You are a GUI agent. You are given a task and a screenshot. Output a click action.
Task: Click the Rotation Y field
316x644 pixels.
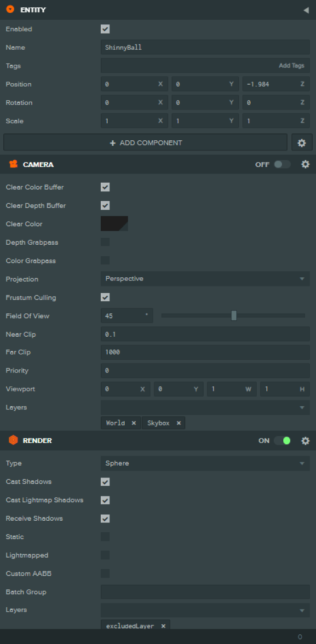click(x=205, y=102)
